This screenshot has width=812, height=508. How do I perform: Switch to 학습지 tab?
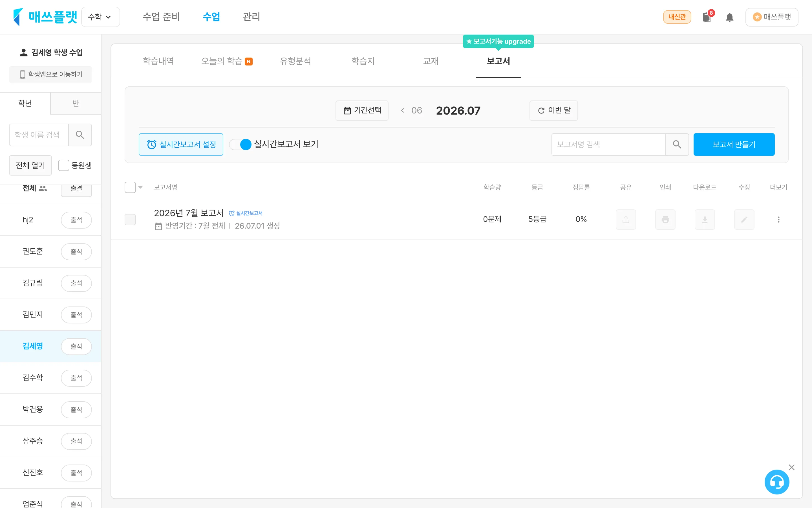363,61
